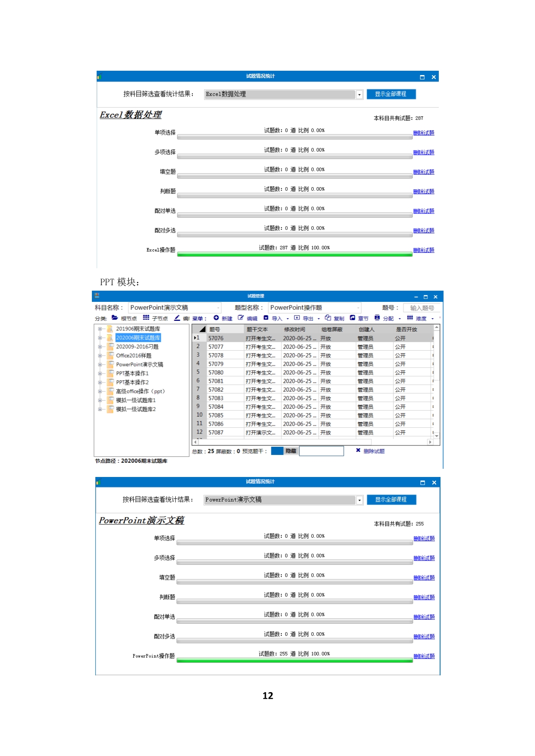Click the PowerPoint操作题 green progress bar
535x756 pixels.
coord(295,660)
